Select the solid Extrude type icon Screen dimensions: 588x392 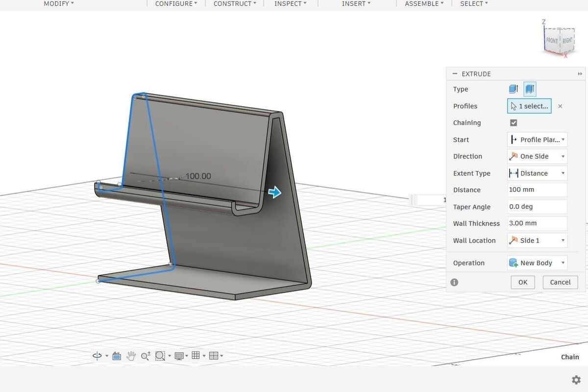coord(513,89)
